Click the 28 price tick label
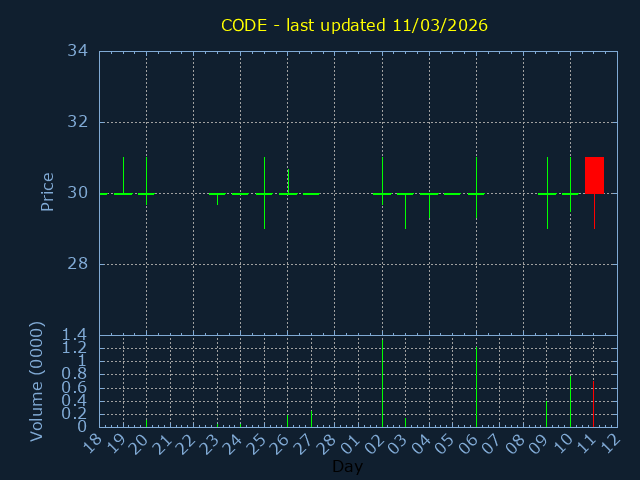This screenshot has height=480, width=640. coord(77,264)
